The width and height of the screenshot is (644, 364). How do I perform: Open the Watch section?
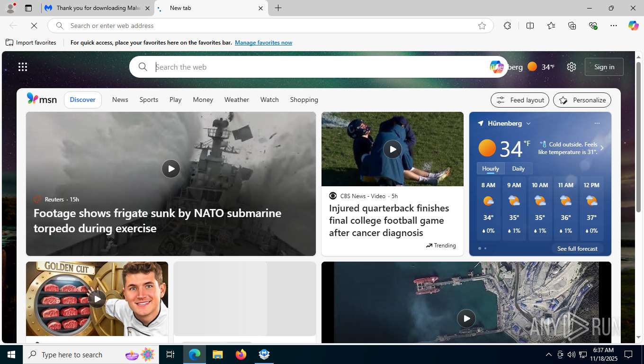pos(269,100)
